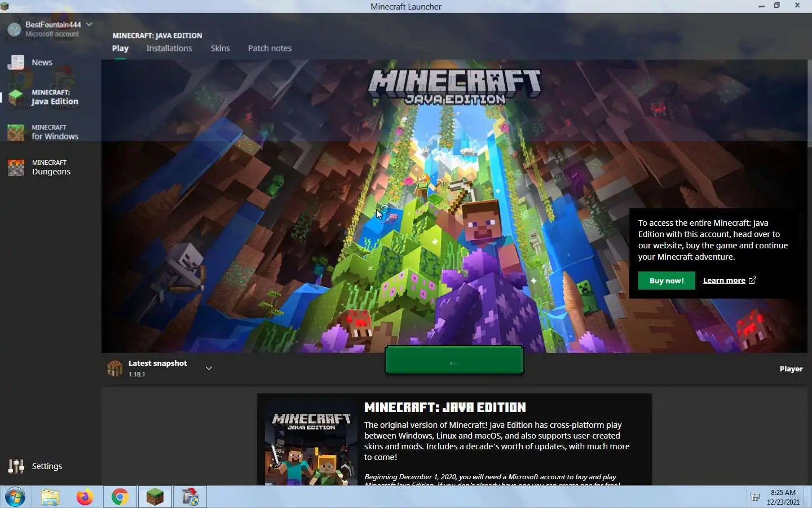Click the vertical scrollbar of the Play page
This screenshot has width=812, height=508.
click(x=809, y=104)
